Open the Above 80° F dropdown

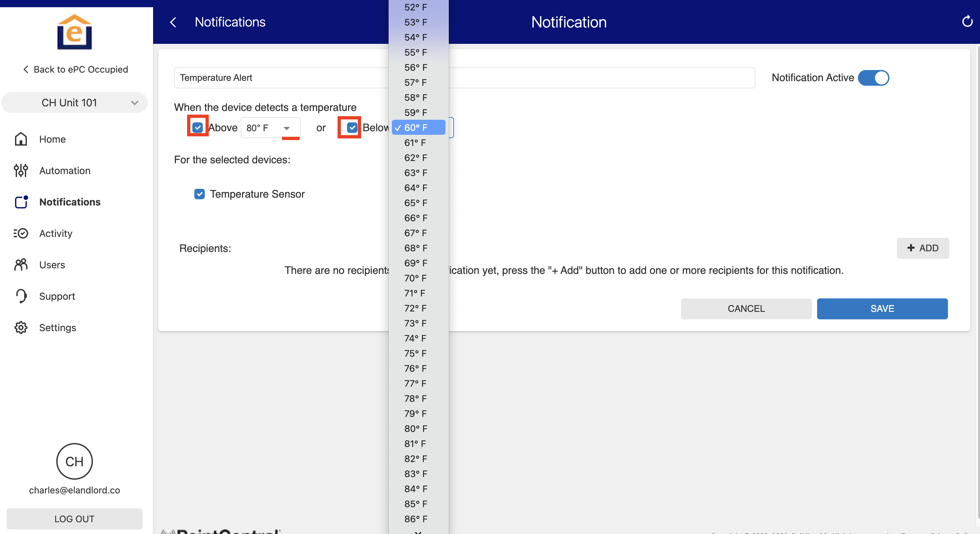(x=270, y=128)
